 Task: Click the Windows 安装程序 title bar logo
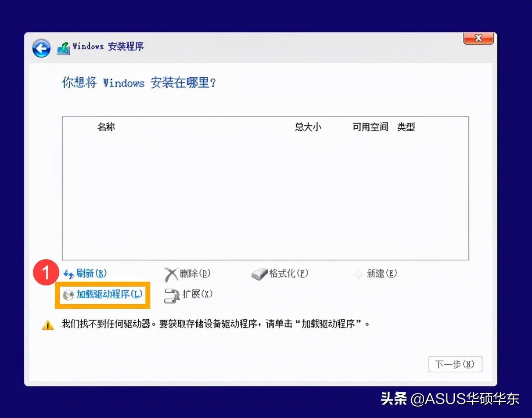tap(63, 47)
